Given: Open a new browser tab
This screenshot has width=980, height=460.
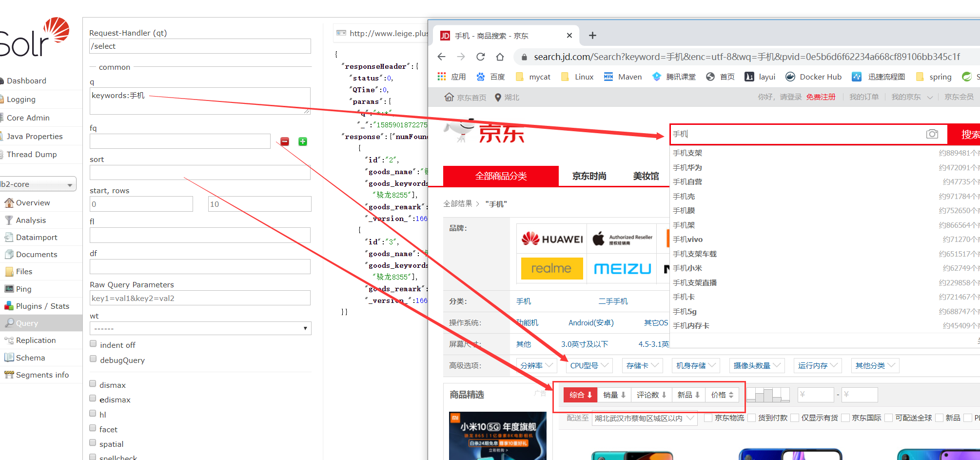Looking at the screenshot, I should (592, 35).
